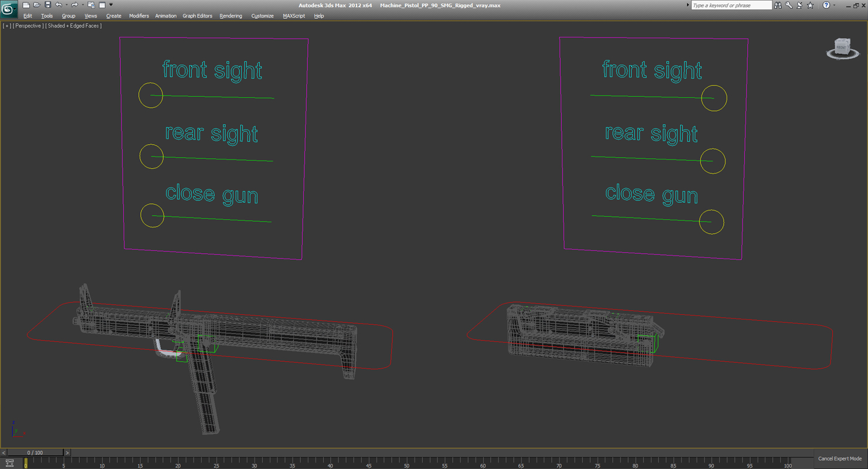Image resolution: width=868 pixels, height=469 pixels.
Task: Select left panel close gun slider circle
Action: click(x=152, y=216)
